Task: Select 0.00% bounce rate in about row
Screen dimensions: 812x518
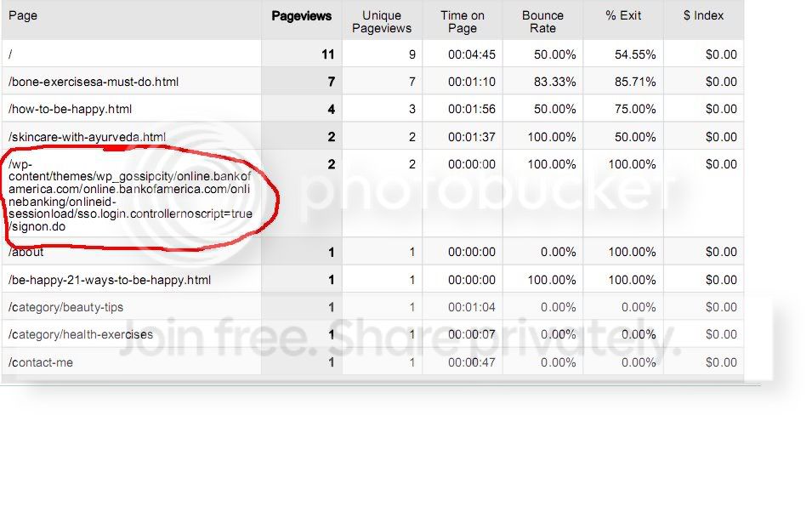Action: (x=559, y=253)
